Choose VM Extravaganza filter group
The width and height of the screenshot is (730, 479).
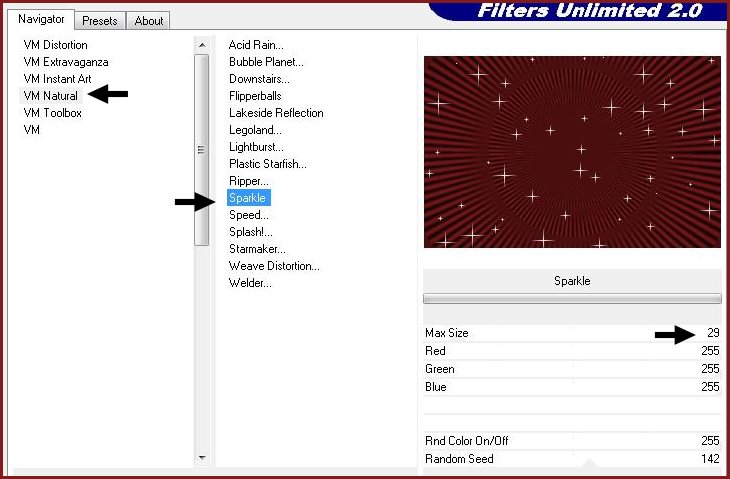pos(66,62)
